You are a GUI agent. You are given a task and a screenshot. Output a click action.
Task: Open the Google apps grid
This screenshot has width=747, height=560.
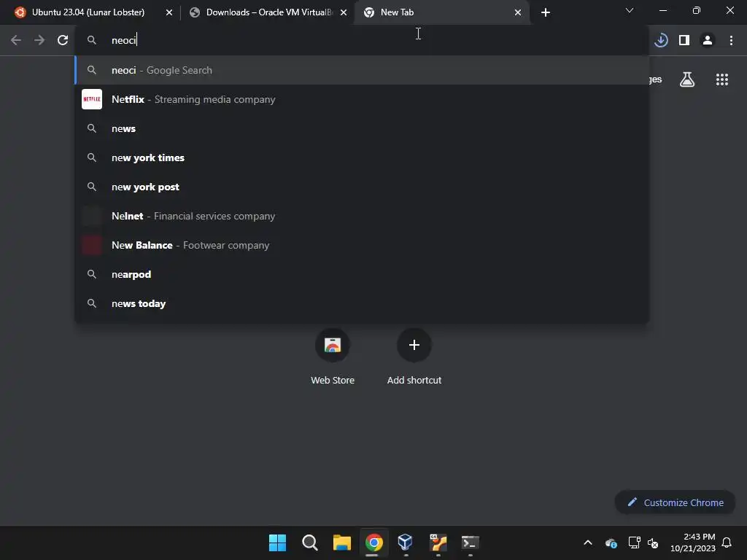(721, 79)
